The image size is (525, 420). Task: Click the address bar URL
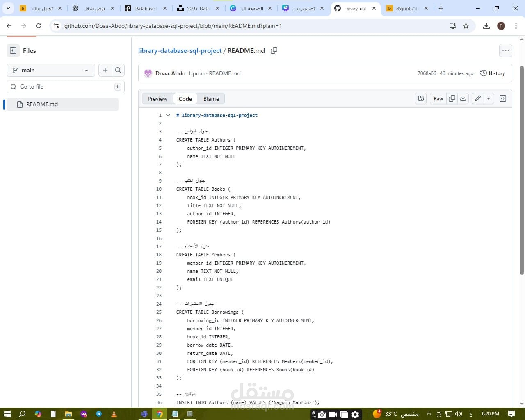click(173, 26)
